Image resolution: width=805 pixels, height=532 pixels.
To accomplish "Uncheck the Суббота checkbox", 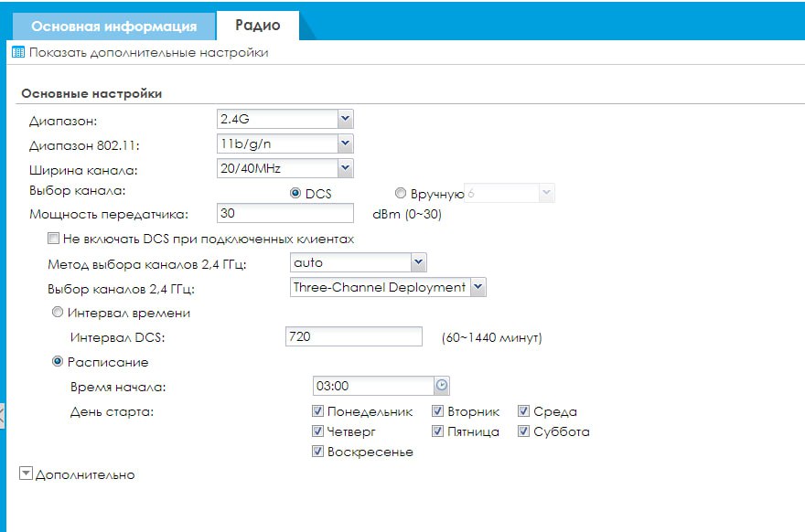I will point(523,431).
